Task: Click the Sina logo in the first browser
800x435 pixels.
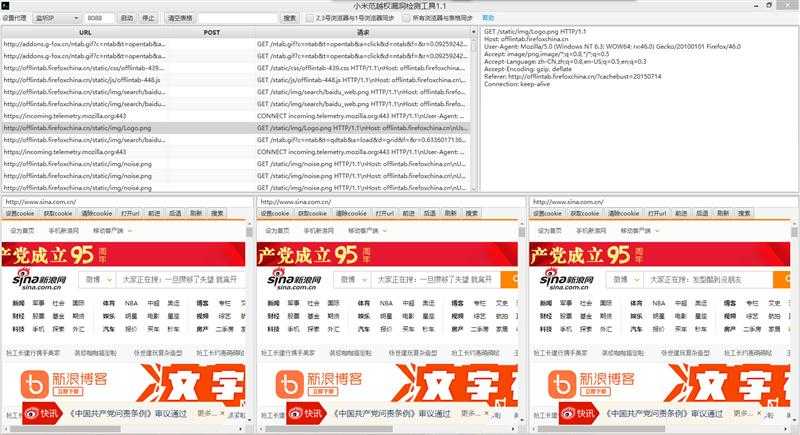Action: pyautogui.click(x=39, y=279)
